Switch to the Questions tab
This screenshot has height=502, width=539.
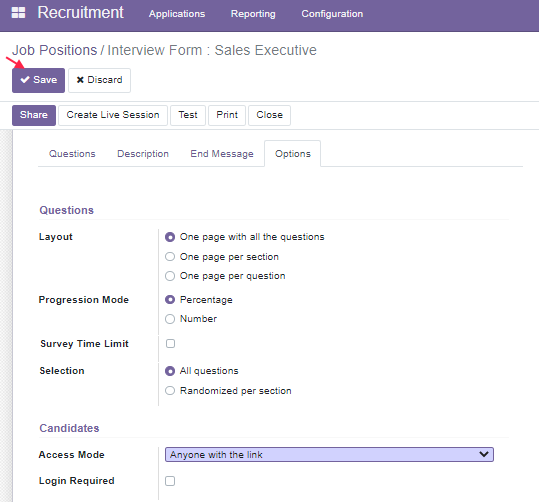click(x=72, y=154)
